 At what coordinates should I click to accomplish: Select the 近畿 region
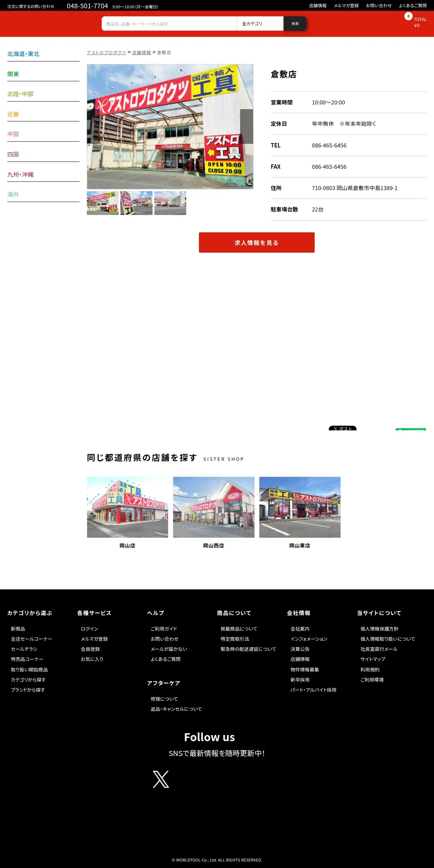13,114
